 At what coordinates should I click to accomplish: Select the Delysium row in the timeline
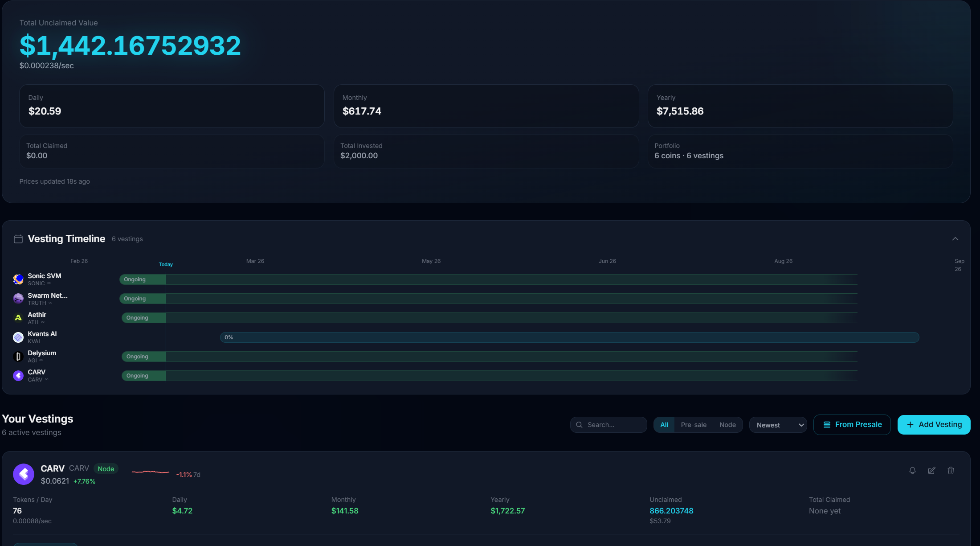[42, 356]
